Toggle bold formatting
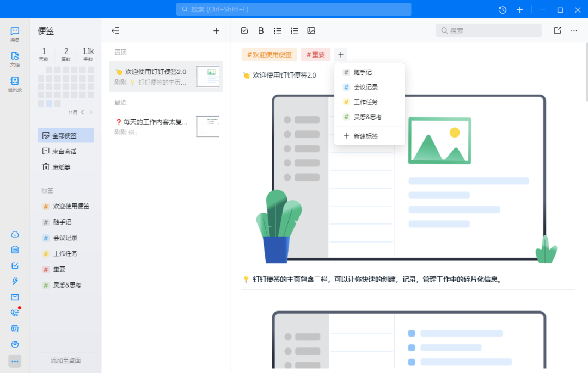 click(x=261, y=30)
